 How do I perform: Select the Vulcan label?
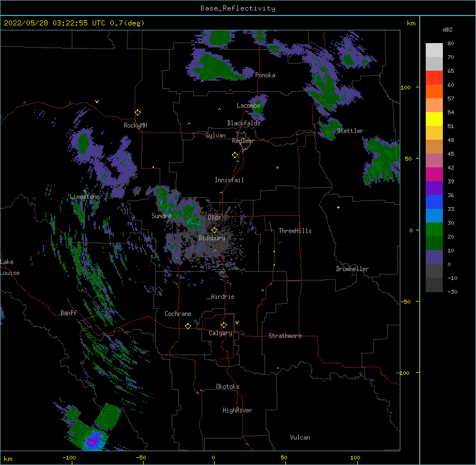point(300,437)
